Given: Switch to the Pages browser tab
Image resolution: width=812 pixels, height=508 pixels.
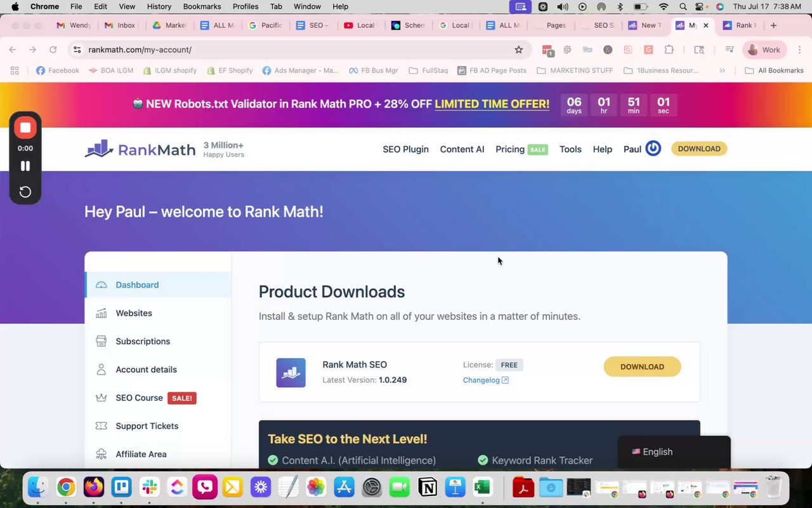Looking at the screenshot, I should pos(551,25).
